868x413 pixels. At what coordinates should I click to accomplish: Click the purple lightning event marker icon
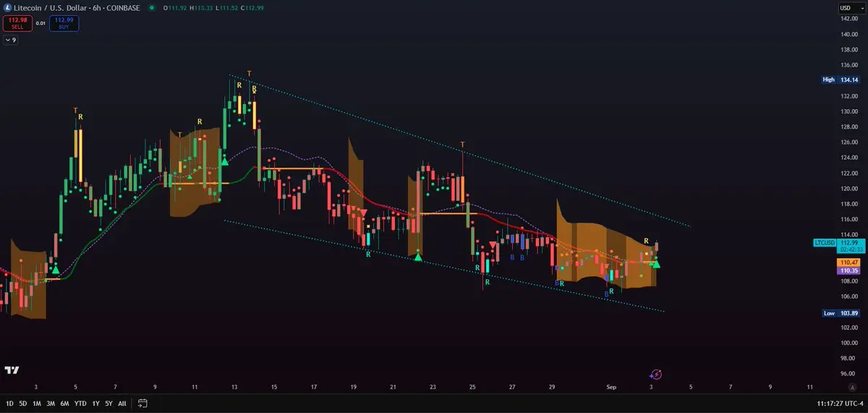pyautogui.click(x=656, y=375)
